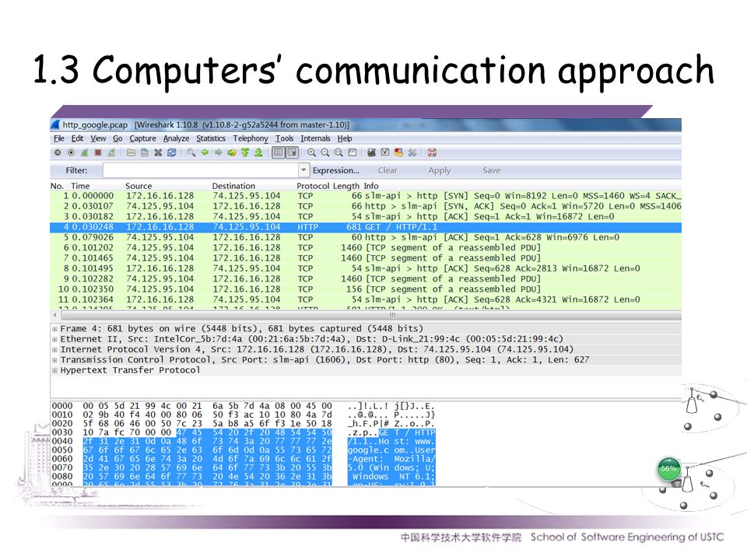Open the Internals menu

tap(315, 138)
